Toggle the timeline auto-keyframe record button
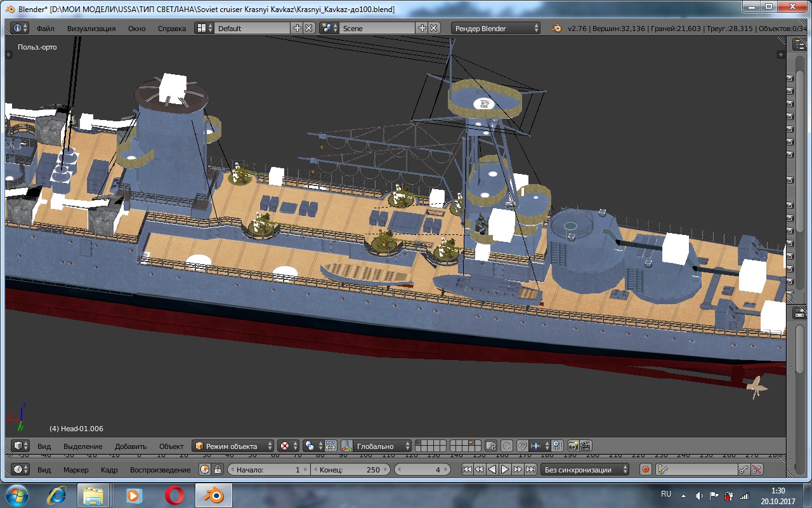This screenshot has width=812, height=508. [x=646, y=470]
